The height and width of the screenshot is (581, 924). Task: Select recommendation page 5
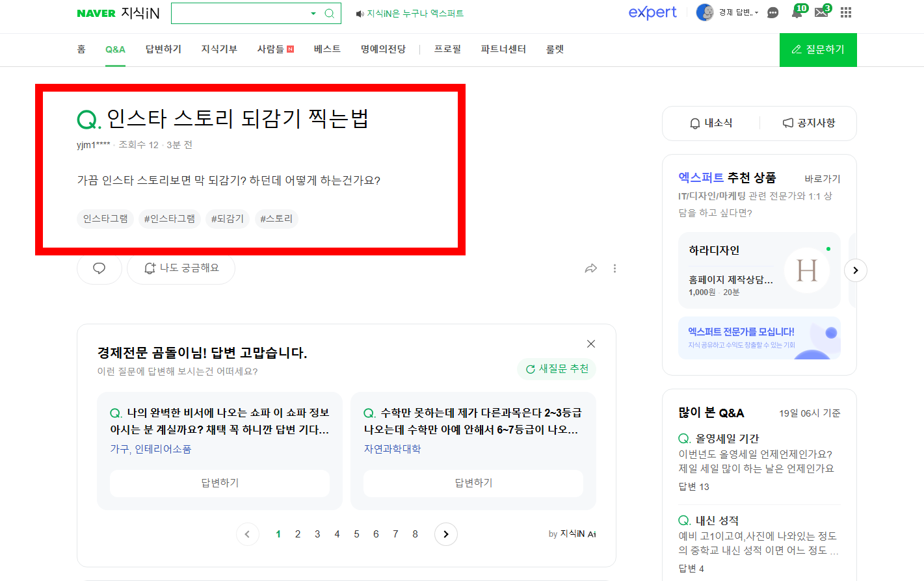356,534
